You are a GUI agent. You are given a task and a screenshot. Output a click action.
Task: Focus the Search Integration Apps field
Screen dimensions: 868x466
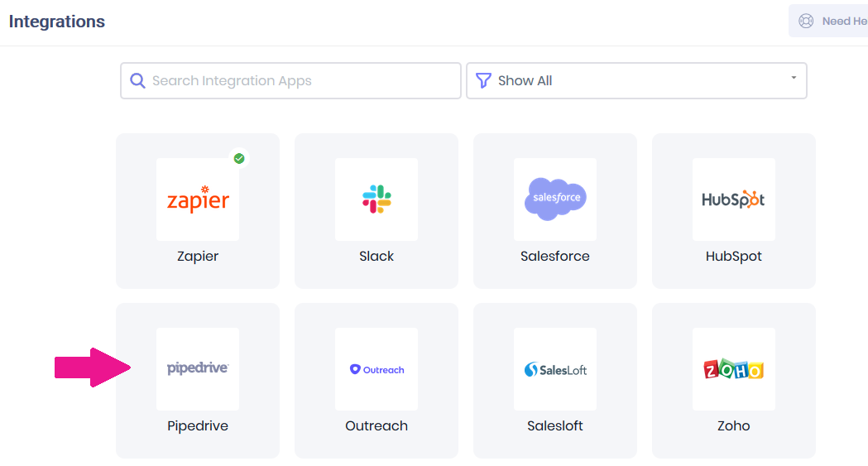(x=290, y=81)
